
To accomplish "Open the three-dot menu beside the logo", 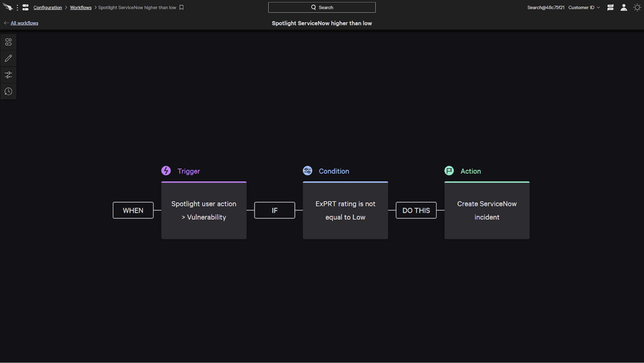I will coord(18,7).
